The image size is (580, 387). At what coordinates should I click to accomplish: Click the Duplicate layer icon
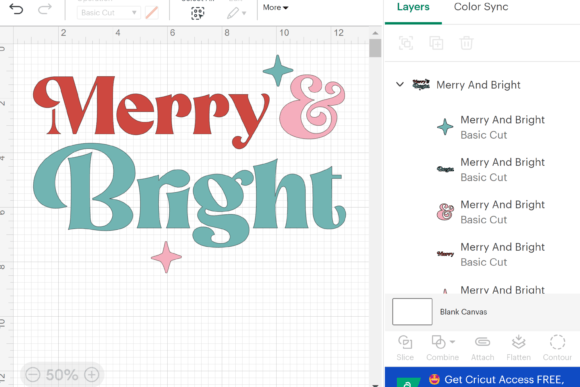tap(436, 43)
